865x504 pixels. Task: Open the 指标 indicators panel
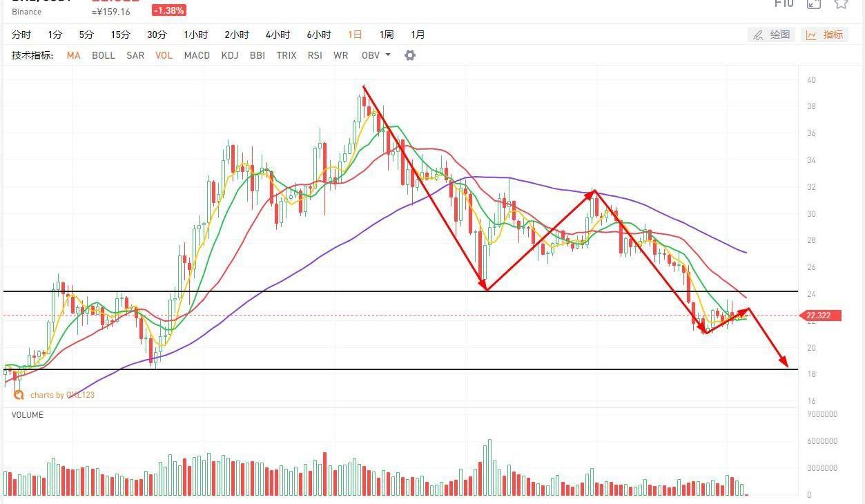tap(824, 35)
